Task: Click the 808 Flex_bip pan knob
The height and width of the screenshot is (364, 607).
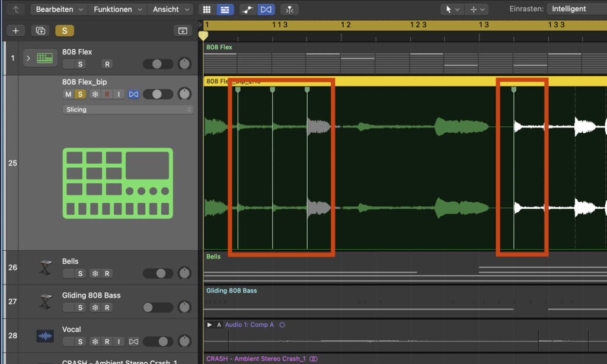Action: [x=185, y=94]
